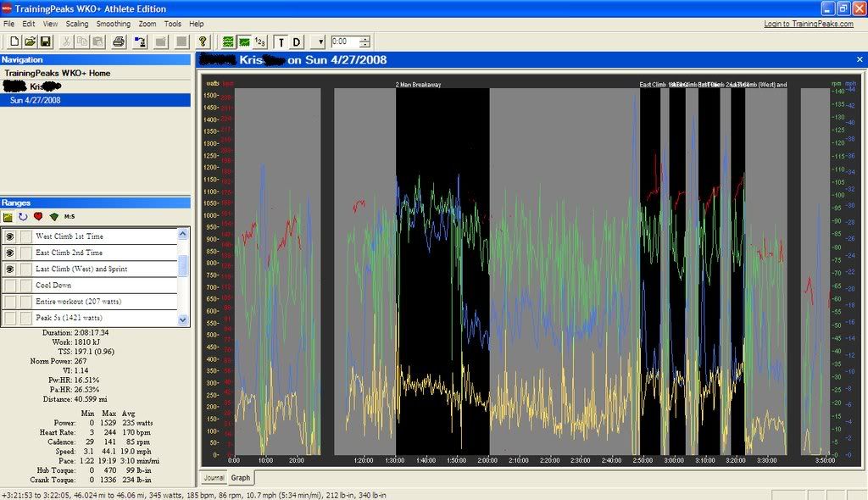The height and width of the screenshot is (500, 868).
Task: Click the 2 Man Breakaway range label
Action: pos(418,85)
